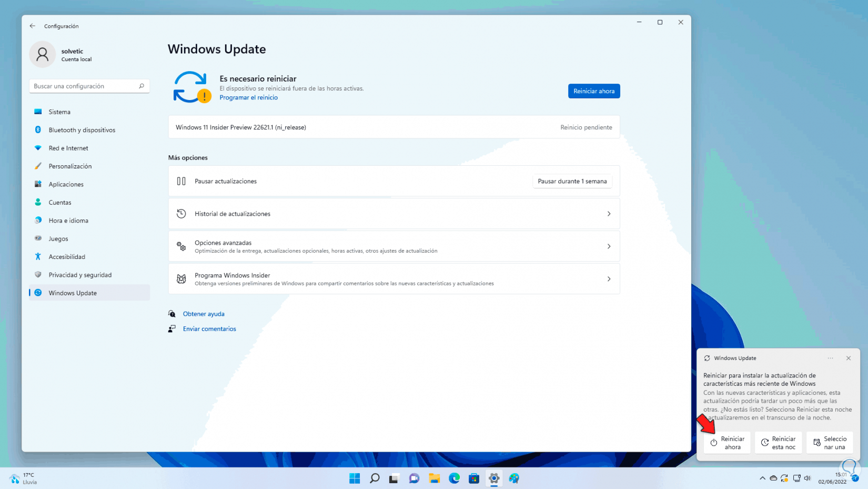The height and width of the screenshot is (489, 868).
Task: Click the pause icon beside Pausar actualizaciones
Action: 181,181
